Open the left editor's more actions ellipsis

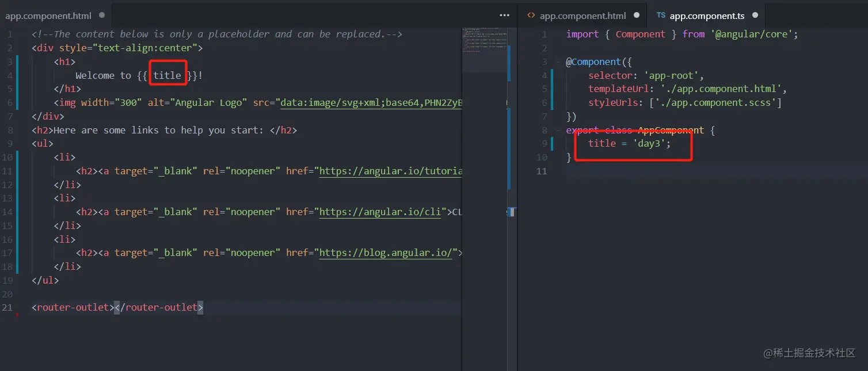point(504,16)
